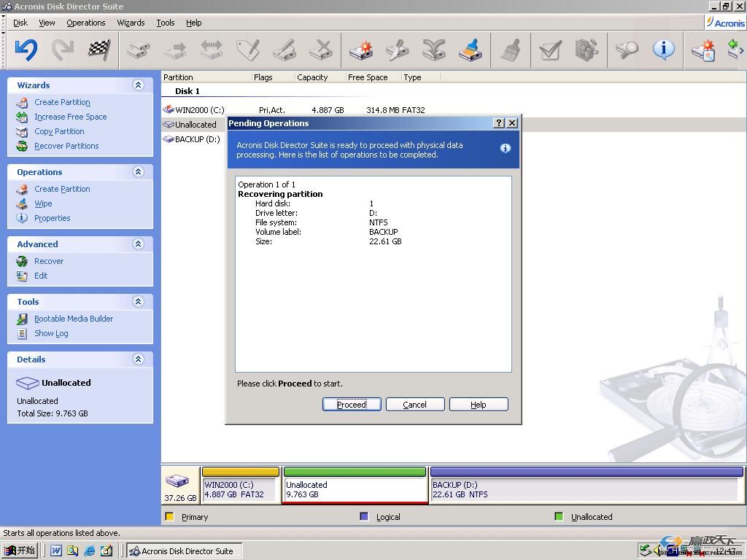This screenshot has width=747, height=560.
Task: Select Recover Partitions wizard in sidebar
Action: 66,146
